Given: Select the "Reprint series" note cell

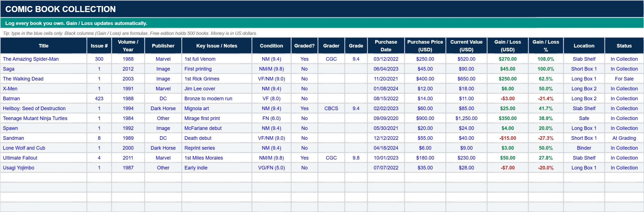Looking at the screenshot, I should pos(217,148).
